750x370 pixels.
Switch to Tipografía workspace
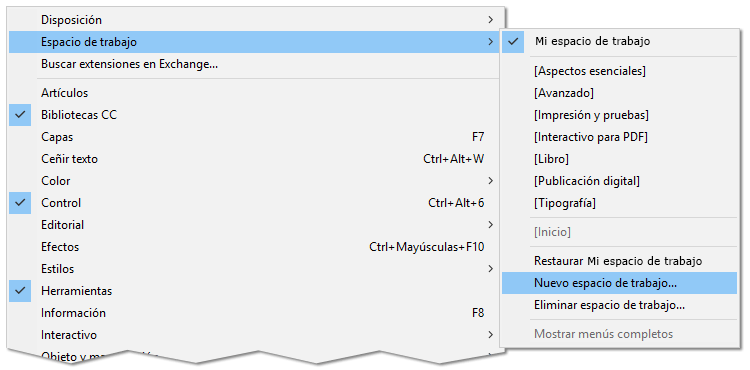[x=619, y=203]
